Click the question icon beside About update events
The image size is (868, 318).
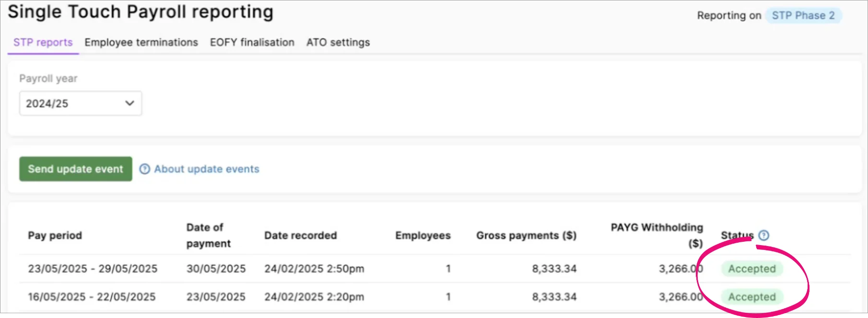[x=144, y=169]
